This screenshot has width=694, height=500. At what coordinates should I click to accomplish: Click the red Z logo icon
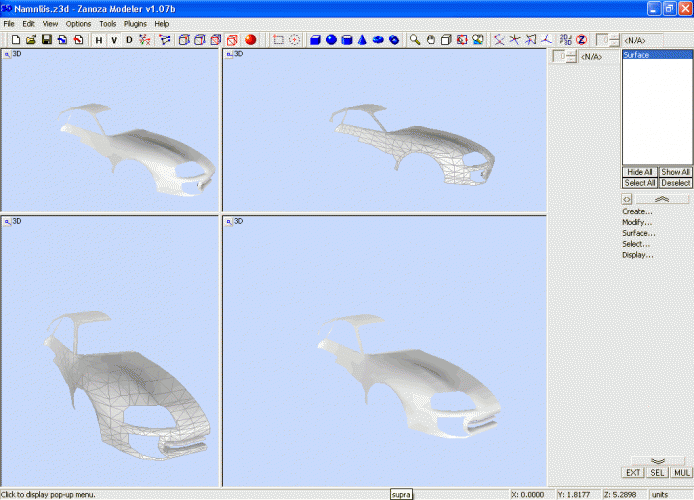coord(581,40)
